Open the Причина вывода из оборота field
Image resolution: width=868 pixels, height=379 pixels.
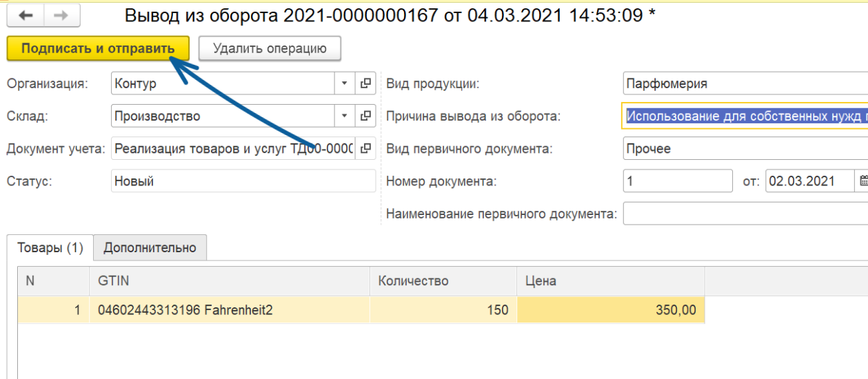tap(745, 116)
